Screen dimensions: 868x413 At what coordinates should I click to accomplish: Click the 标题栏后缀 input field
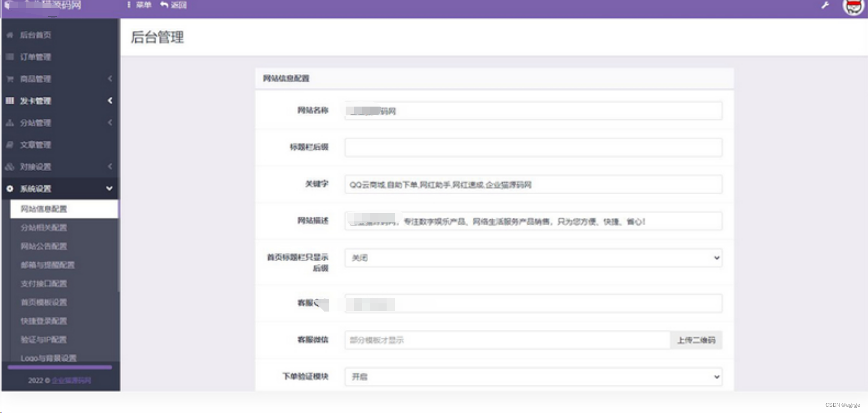click(x=533, y=148)
